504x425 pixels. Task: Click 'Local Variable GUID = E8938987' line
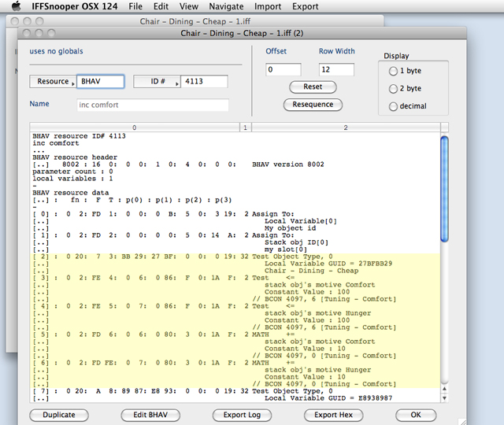tap(328, 398)
